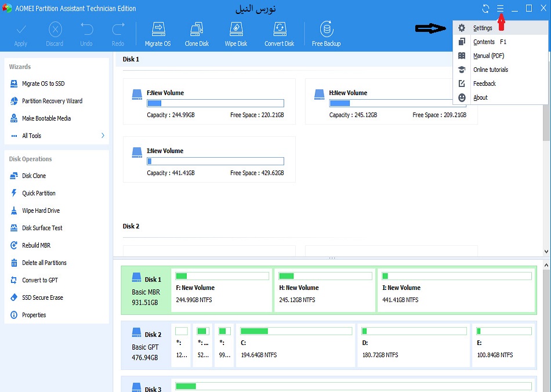Expand the All Tools submenu arrow
Viewport: 551px width, 392px height.
click(x=103, y=136)
